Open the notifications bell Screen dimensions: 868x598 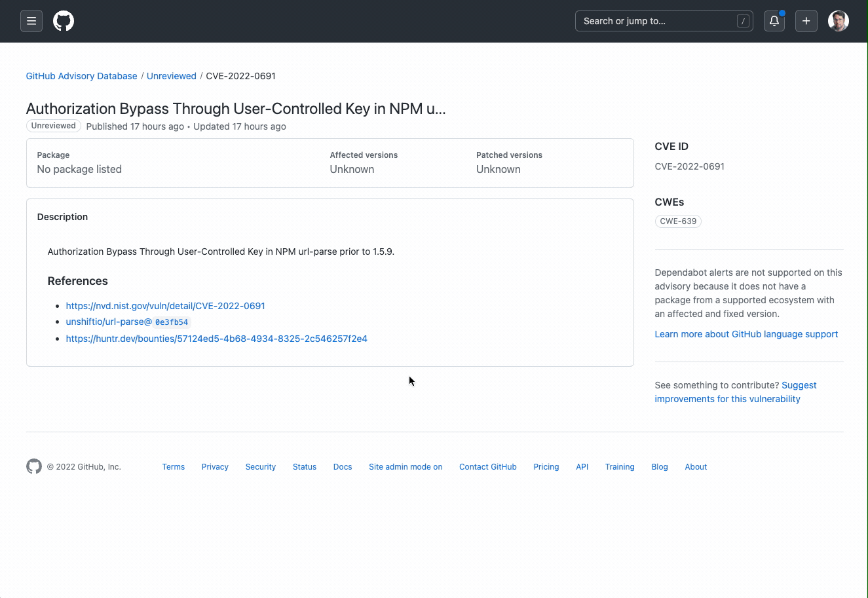(x=774, y=21)
